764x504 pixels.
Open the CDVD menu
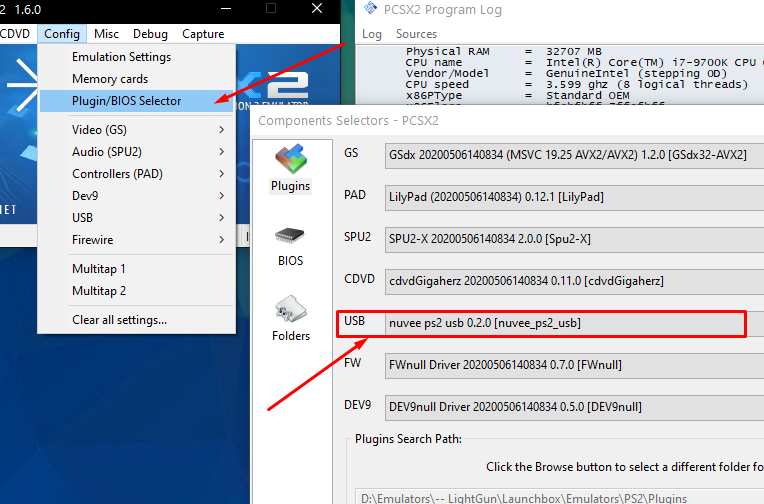(x=16, y=34)
